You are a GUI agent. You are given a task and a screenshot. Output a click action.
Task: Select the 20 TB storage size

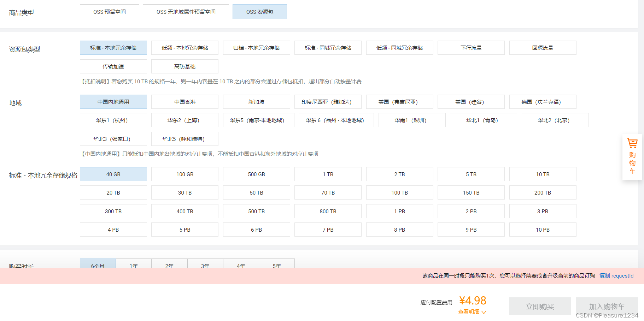[113, 192]
